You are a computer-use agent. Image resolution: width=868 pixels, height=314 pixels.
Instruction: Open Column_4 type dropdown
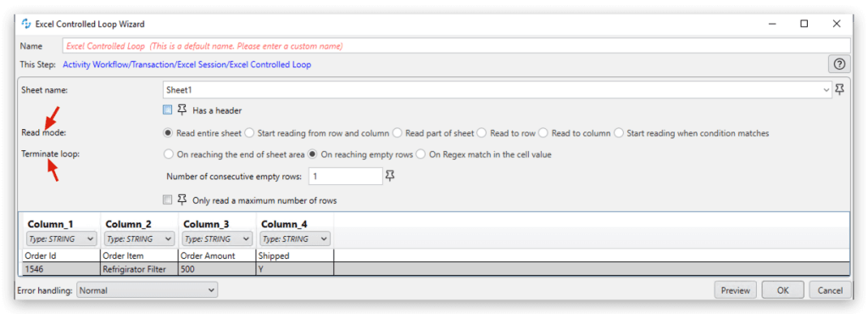click(x=295, y=239)
